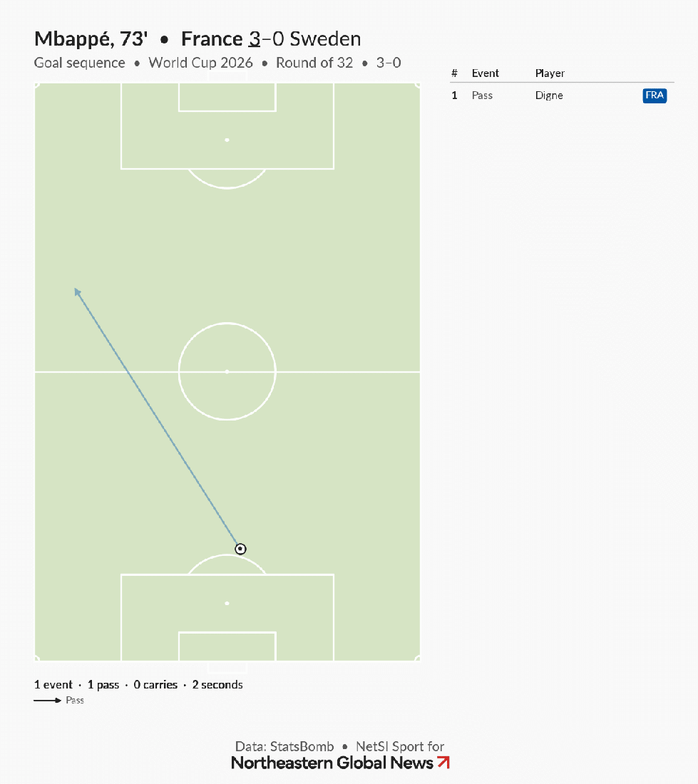Click the 2 seconds summary text
The width and height of the screenshot is (698, 784).
(x=217, y=684)
